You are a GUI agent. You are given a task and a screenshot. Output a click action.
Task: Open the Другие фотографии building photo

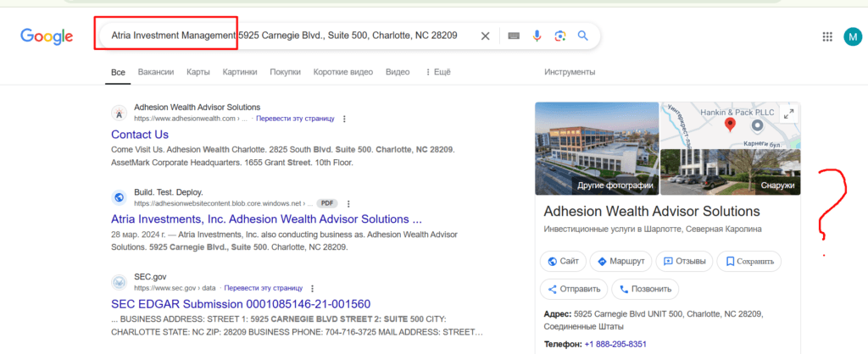(597, 148)
